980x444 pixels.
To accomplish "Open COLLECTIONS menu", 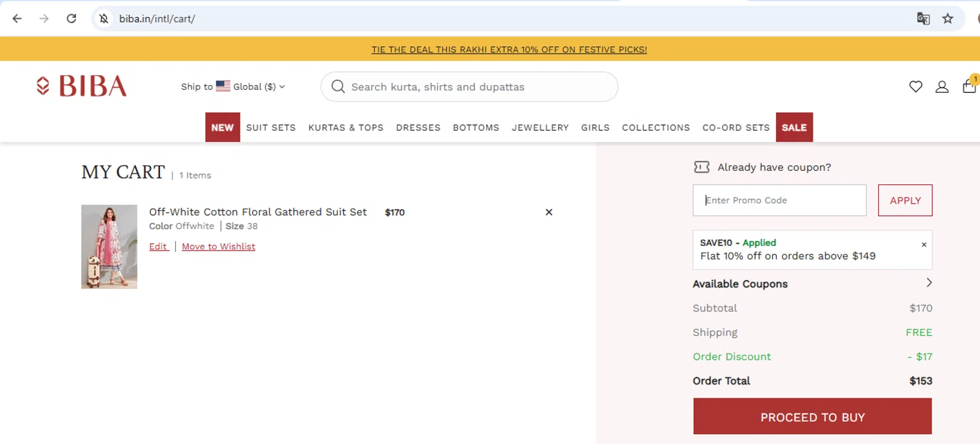I will click(656, 128).
